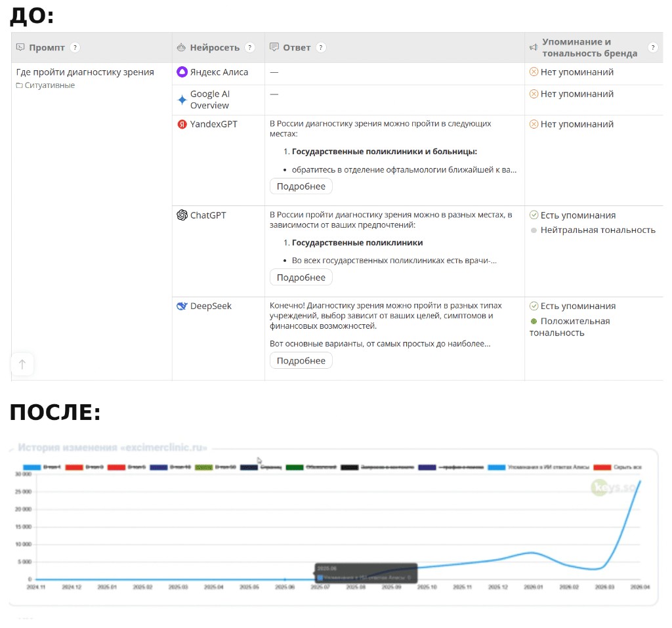Click the YandexGPT red logo icon
Viewport: 672px width, 628px height.
pyautogui.click(x=182, y=124)
